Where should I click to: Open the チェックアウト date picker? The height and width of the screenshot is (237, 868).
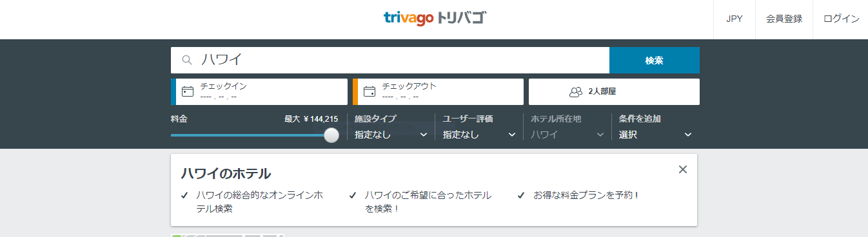coord(439,91)
